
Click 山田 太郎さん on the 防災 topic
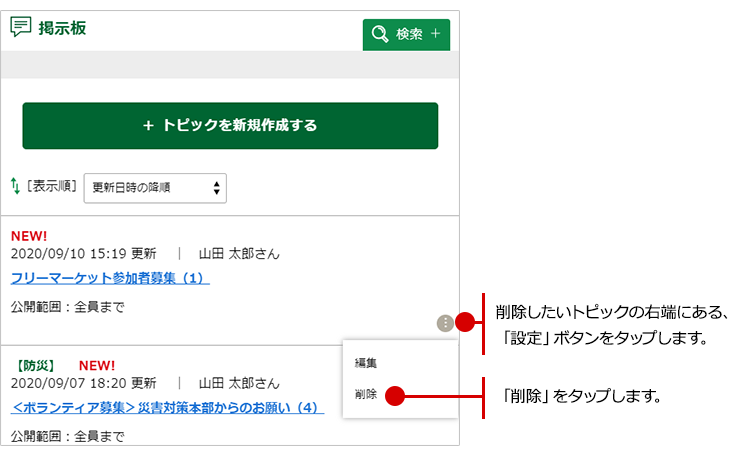click(239, 383)
